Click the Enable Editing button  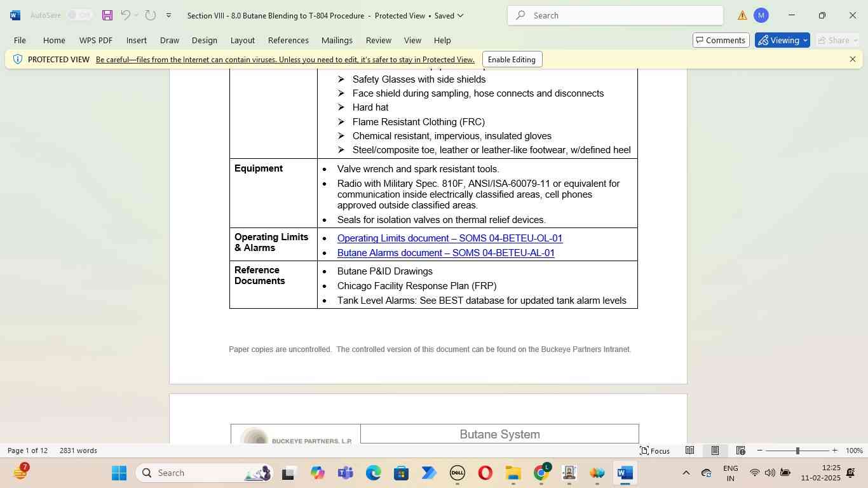coord(512,60)
